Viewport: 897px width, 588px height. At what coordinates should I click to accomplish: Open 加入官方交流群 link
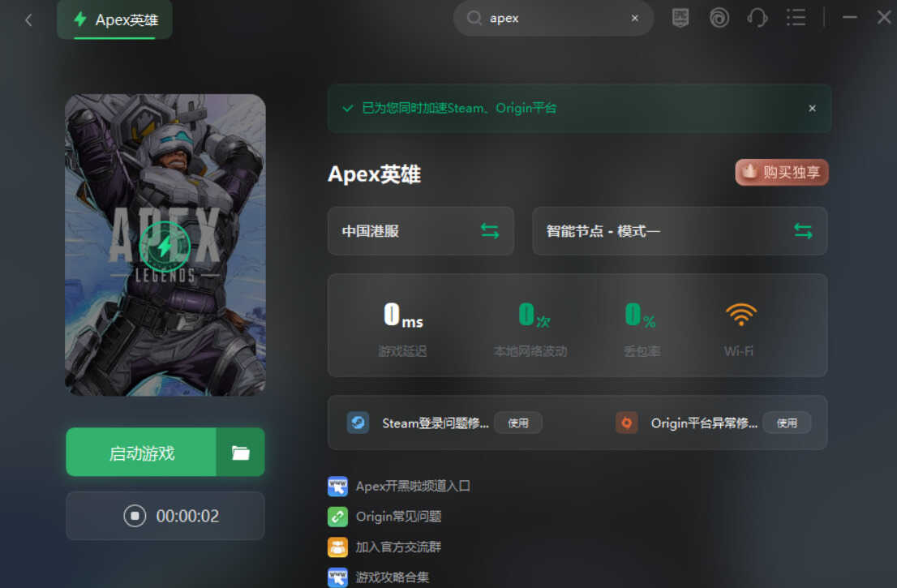(x=398, y=547)
